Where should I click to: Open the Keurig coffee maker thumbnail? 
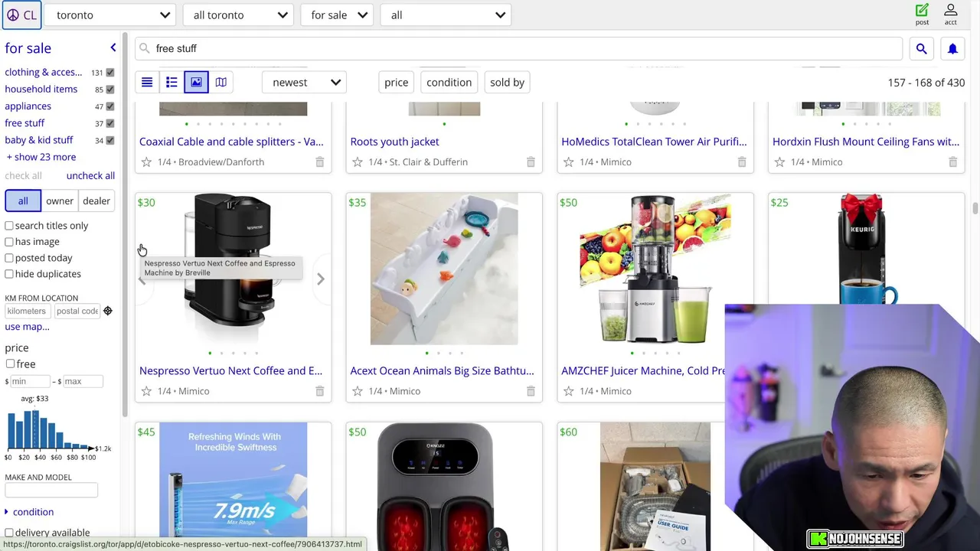(x=866, y=249)
